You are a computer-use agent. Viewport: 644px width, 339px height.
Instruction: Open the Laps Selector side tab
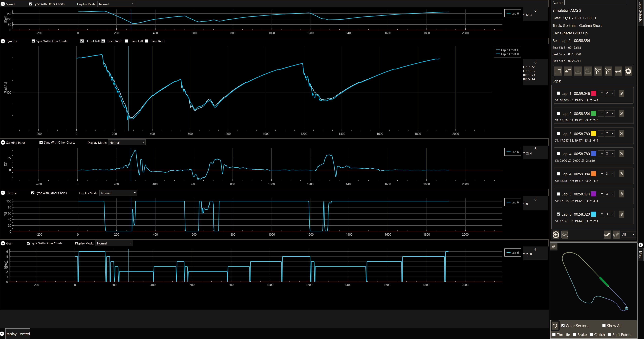click(x=640, y=12)
